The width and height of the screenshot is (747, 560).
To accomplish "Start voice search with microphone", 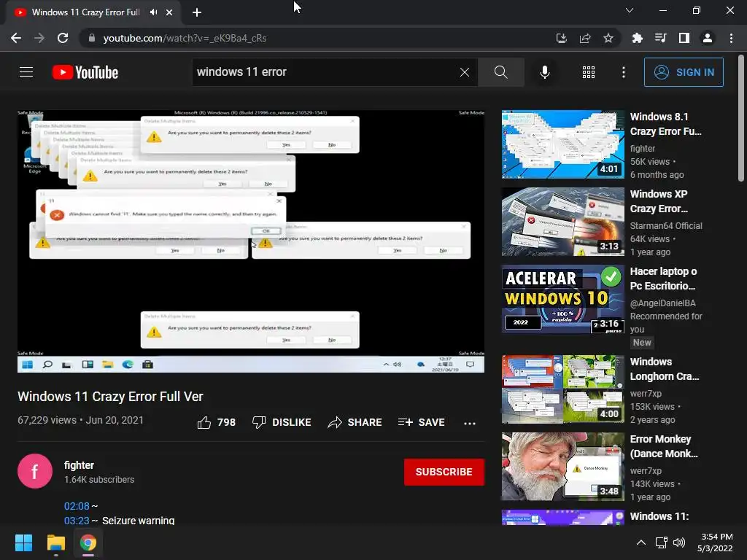I will (x=544, y=72).
